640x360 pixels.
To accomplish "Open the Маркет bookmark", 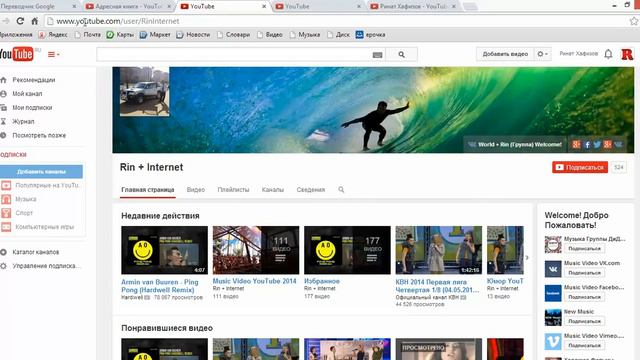I will [155, 35].
